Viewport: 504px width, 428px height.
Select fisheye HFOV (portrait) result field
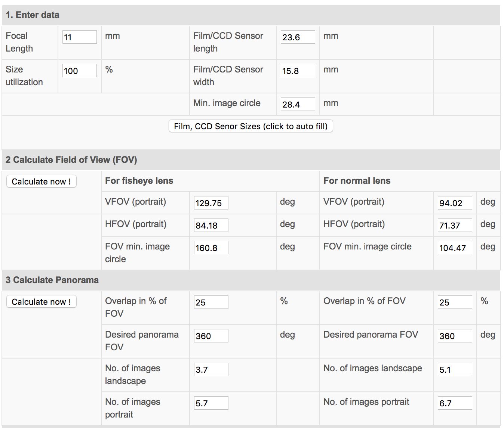[x=211, y=225]
